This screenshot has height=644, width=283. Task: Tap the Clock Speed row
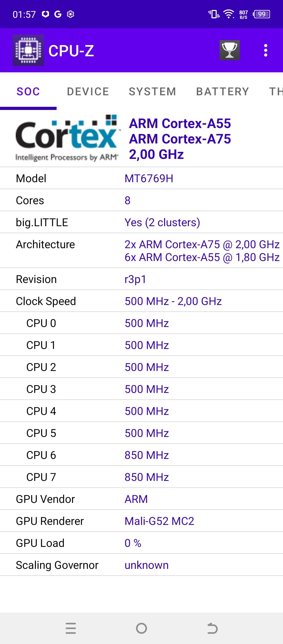141,301
